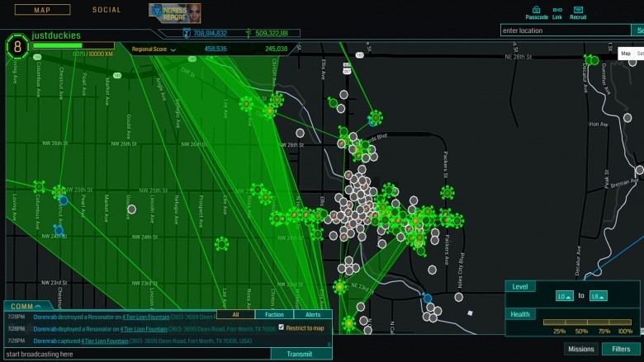Select the blue portal near NW 25th St
The width and height of the screenshot is (644, 362).
64,200
